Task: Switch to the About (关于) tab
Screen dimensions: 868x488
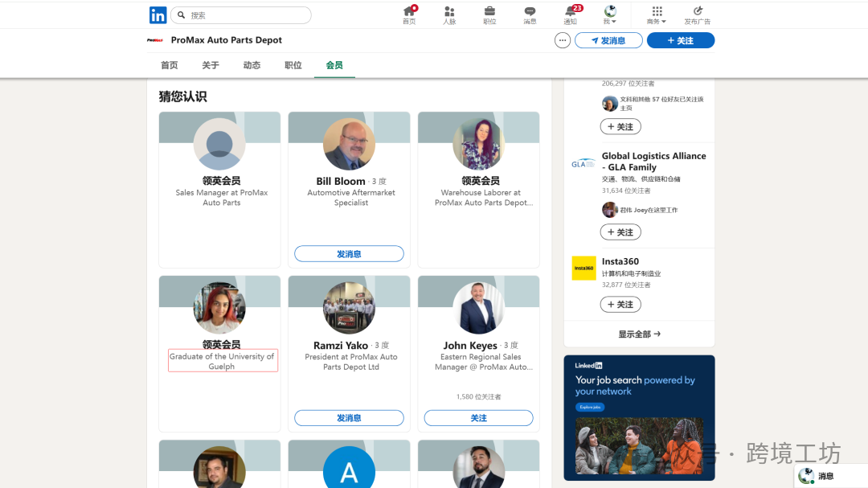Action: click(x=211, y=65)
